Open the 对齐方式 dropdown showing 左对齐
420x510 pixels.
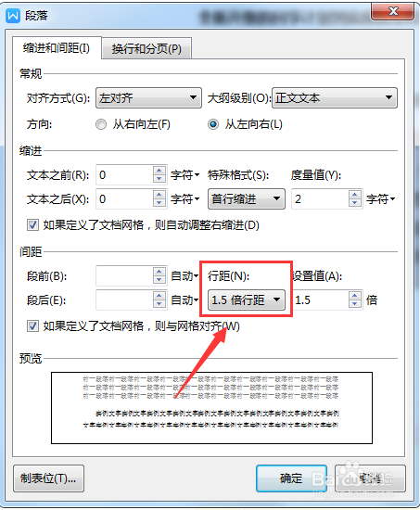(x=148, y=97)
